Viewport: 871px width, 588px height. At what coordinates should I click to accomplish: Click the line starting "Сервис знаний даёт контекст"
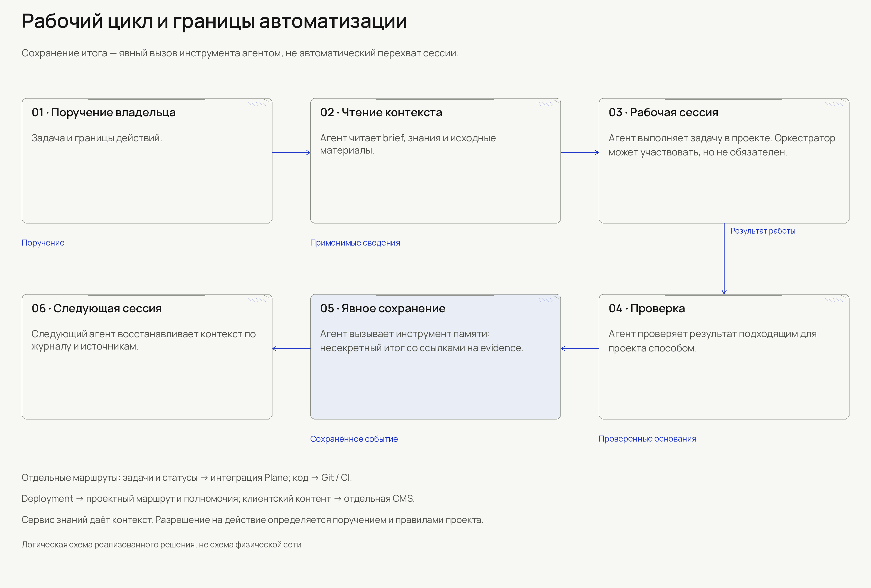pyautogui.click(x=253, y=520)
